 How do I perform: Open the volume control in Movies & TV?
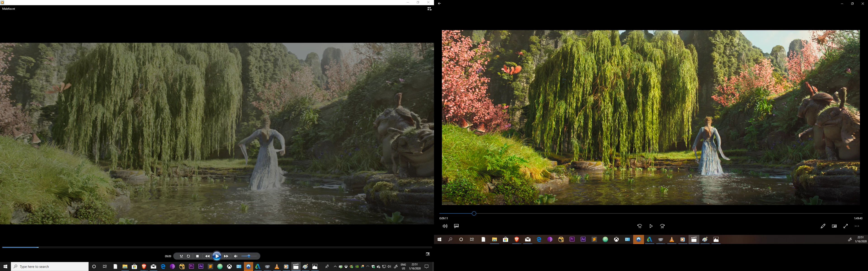(445, 226)
